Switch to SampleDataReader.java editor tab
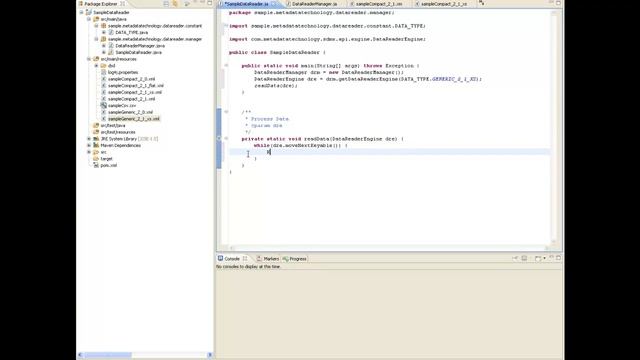The image size is (640, 360). click(x=246, y=4)
